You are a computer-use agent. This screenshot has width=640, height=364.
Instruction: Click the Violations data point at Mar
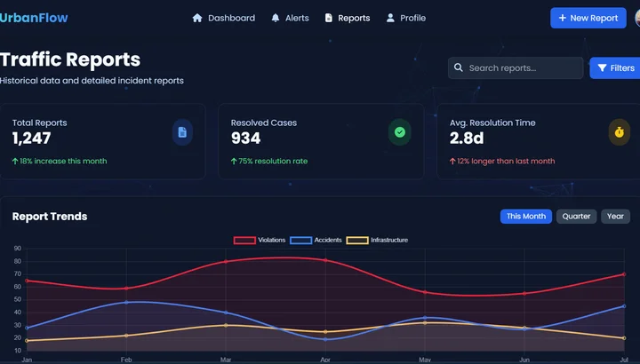[226, 261]
